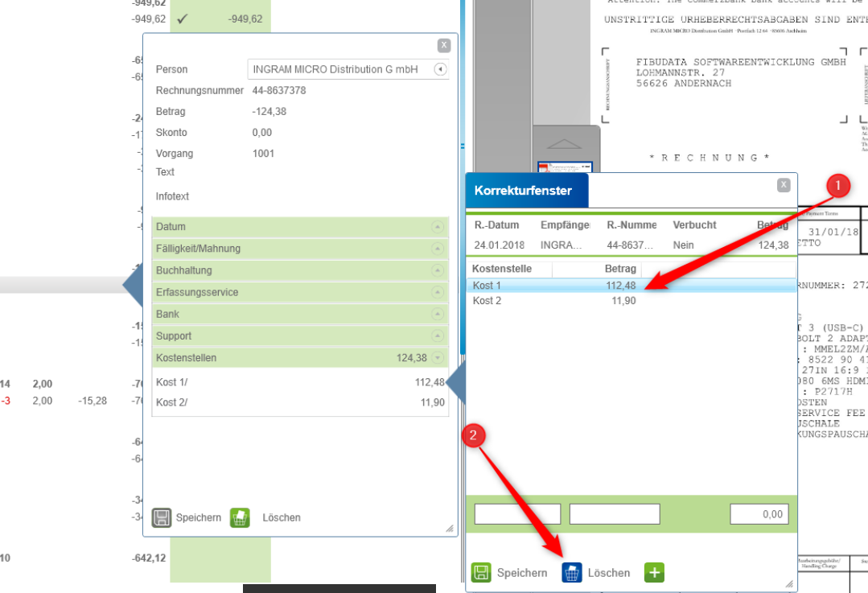
Task: Select the Kost 1 row in Korrekturfenster
Action: 631,285
